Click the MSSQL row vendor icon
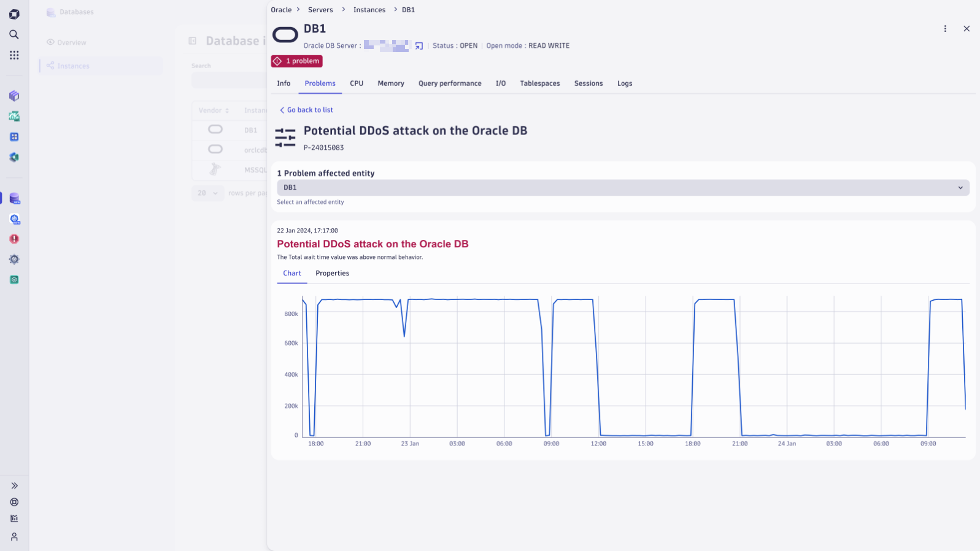Image resolution: width=980 pixels, height=551 pixels. click(x=215, y=169)
